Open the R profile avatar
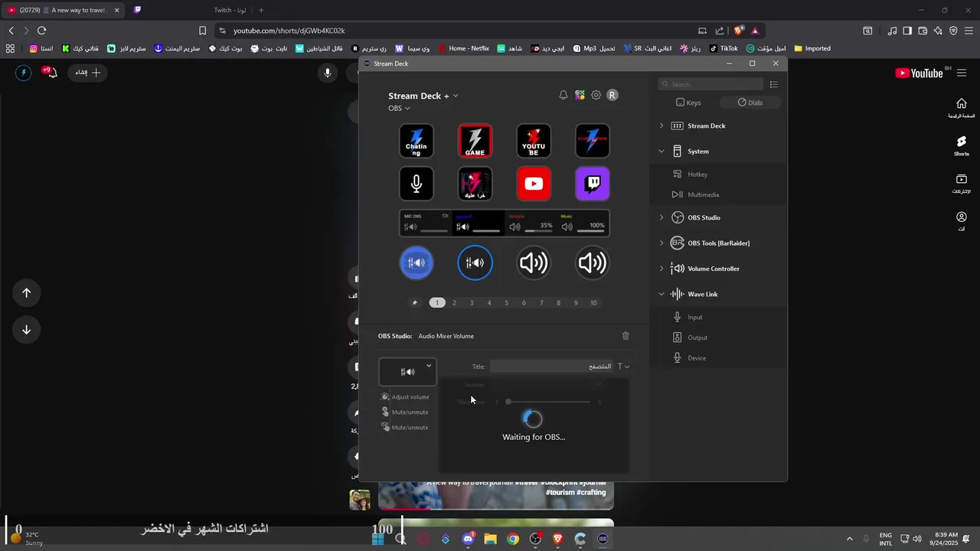Image resolution: width=980 pixels, height=551 pixels. [612, 95]
